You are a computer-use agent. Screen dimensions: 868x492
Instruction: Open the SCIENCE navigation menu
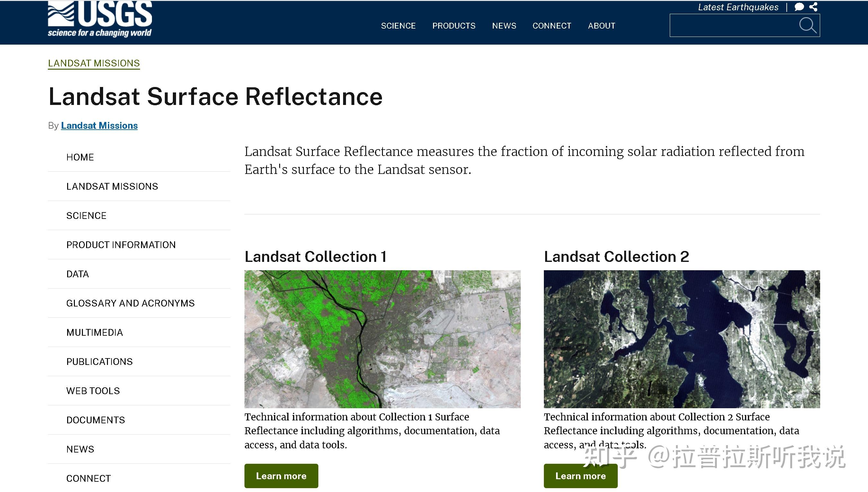click(398, 26)
